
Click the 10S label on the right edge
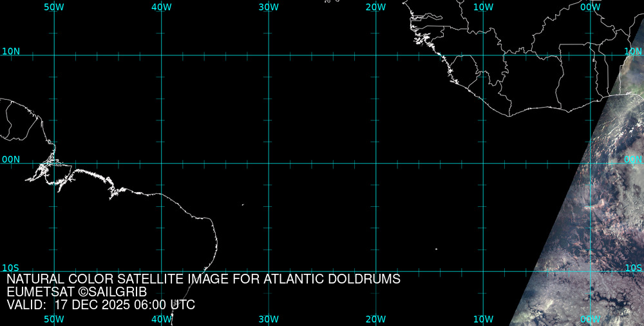tap(633, 267)
